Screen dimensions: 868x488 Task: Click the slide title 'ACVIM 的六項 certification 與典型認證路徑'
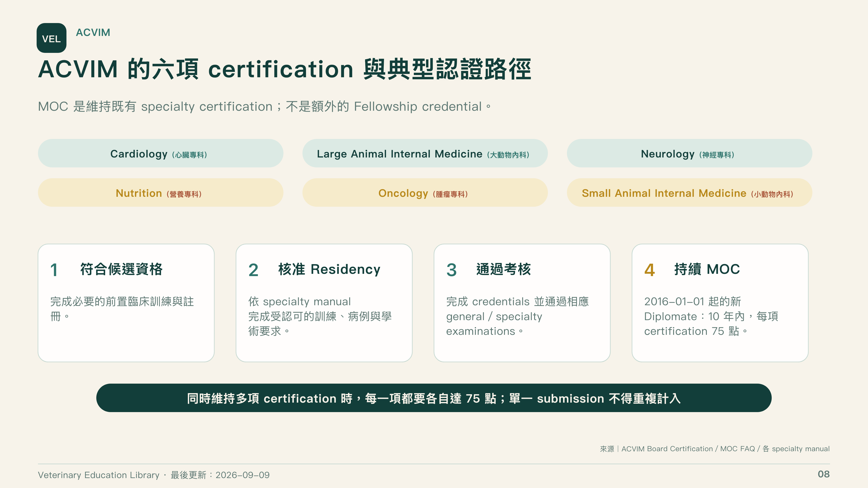pyautogui.click(x=285, y=69)
